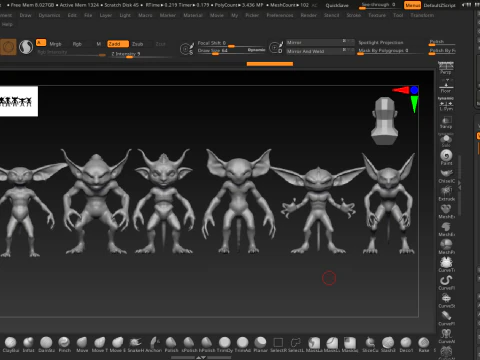480x360 pixels.
Task: Pick the Pinch brush
Action: coord(64,345)
